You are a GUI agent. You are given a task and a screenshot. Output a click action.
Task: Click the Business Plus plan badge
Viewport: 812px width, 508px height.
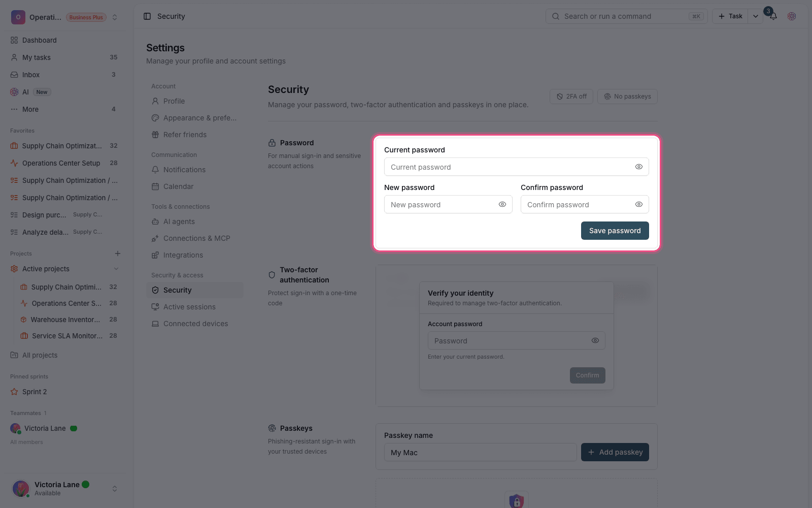point(86,17)
